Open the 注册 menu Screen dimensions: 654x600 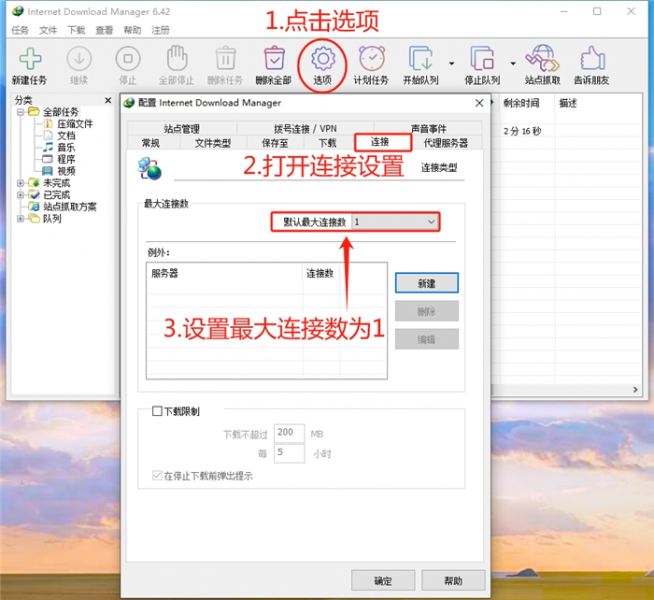(160, 30)
